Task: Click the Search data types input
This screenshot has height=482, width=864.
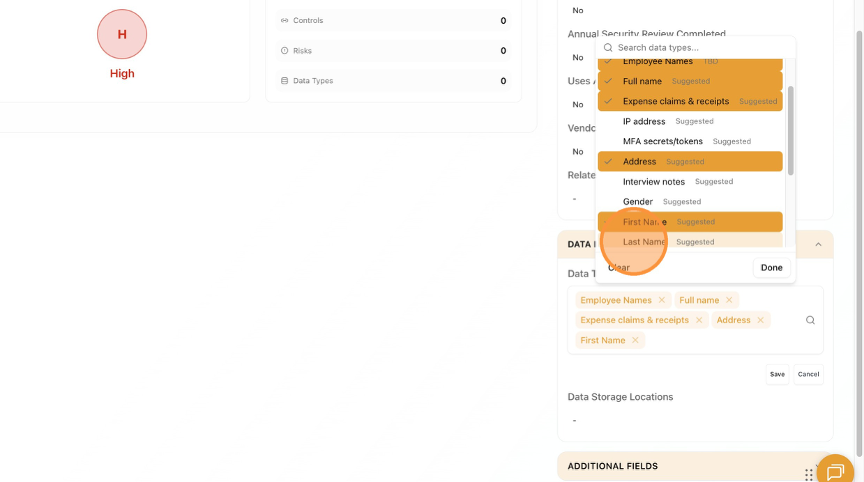Action: 700,47
